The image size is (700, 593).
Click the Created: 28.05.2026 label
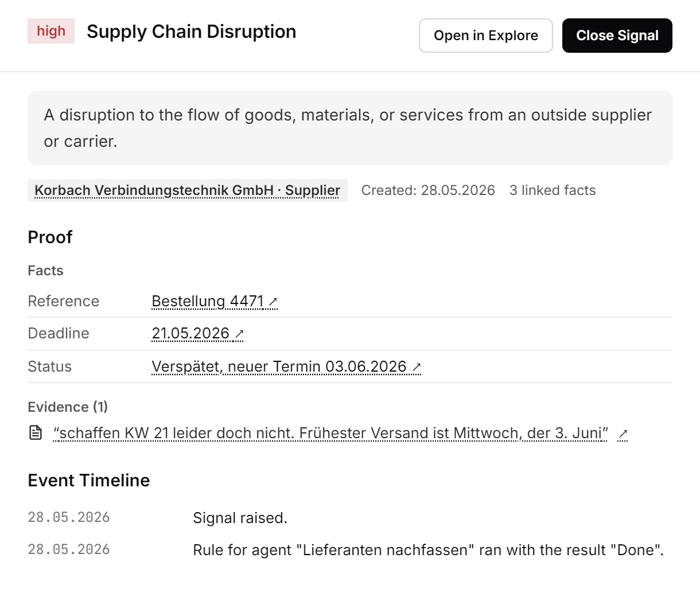coord(428,190)
